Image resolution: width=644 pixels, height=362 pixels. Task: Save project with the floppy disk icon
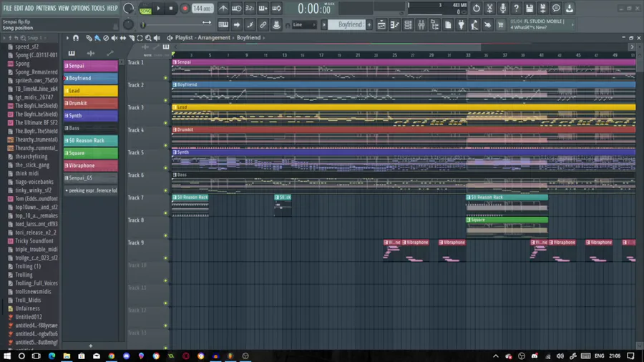coord(530,8)
